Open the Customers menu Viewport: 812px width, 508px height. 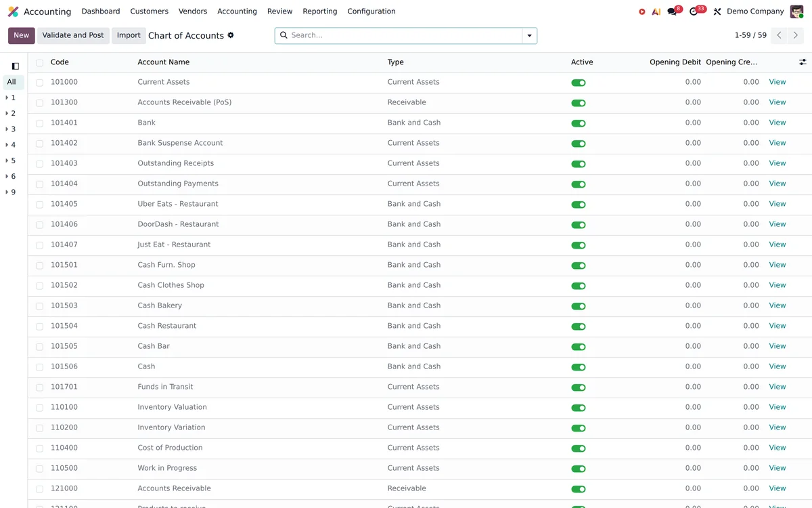click(x=149, y=12)
